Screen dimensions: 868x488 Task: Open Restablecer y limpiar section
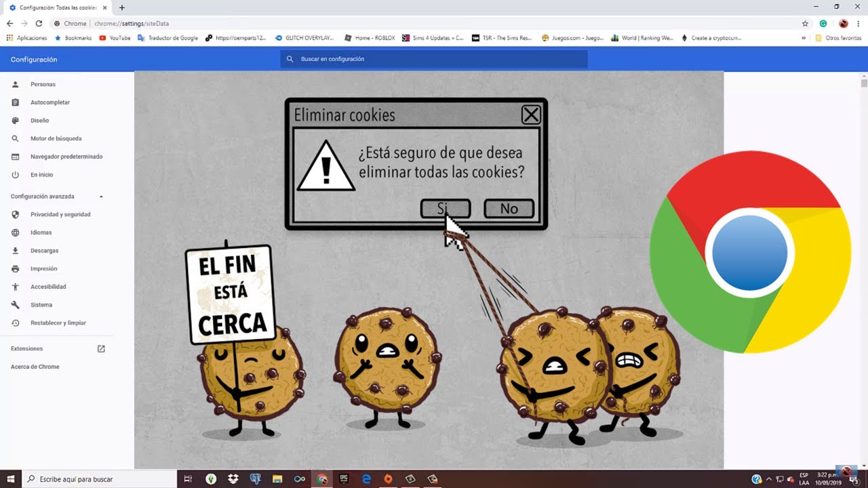coord(58,323)
